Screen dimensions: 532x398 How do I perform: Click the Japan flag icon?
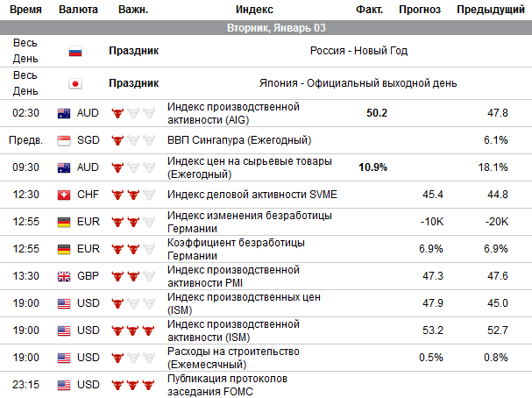75,84
